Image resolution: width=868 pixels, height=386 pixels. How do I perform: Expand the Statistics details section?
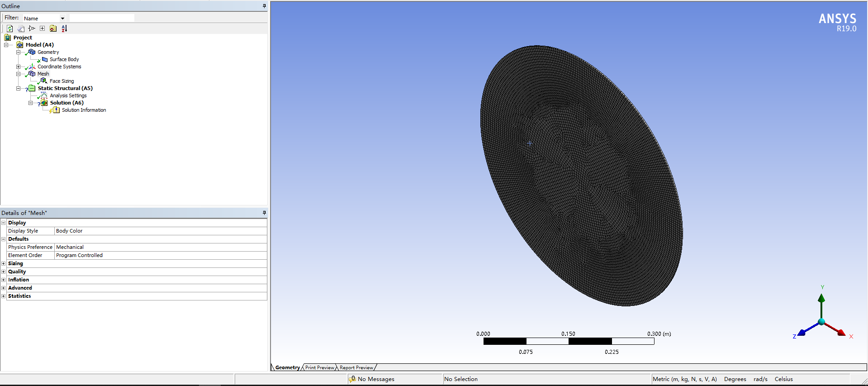coord(4,296)
